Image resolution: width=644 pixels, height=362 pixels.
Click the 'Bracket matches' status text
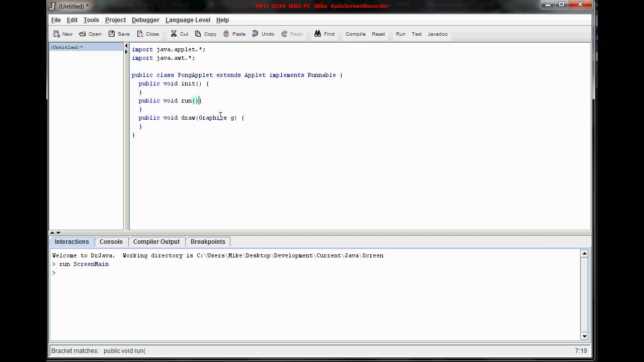[98, 351]
